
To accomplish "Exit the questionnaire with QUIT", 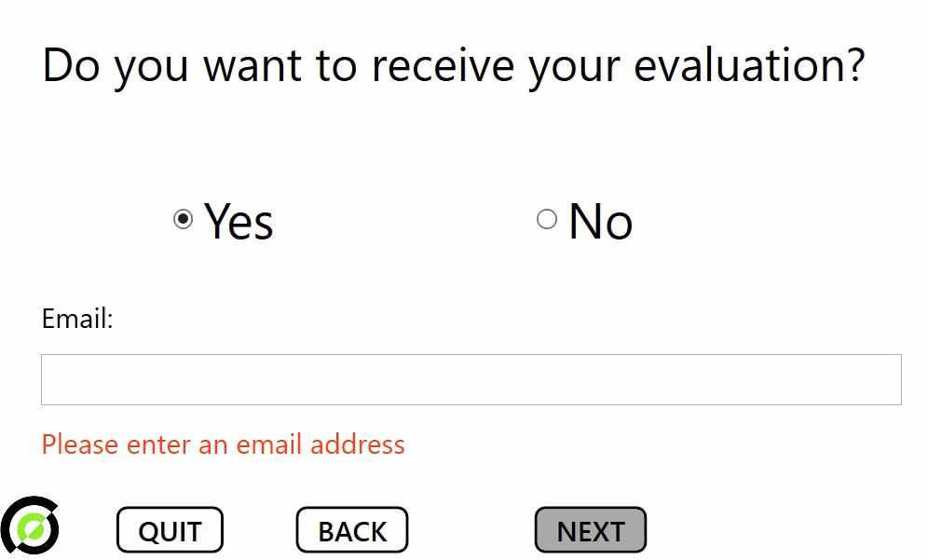I will coord(170,530).
